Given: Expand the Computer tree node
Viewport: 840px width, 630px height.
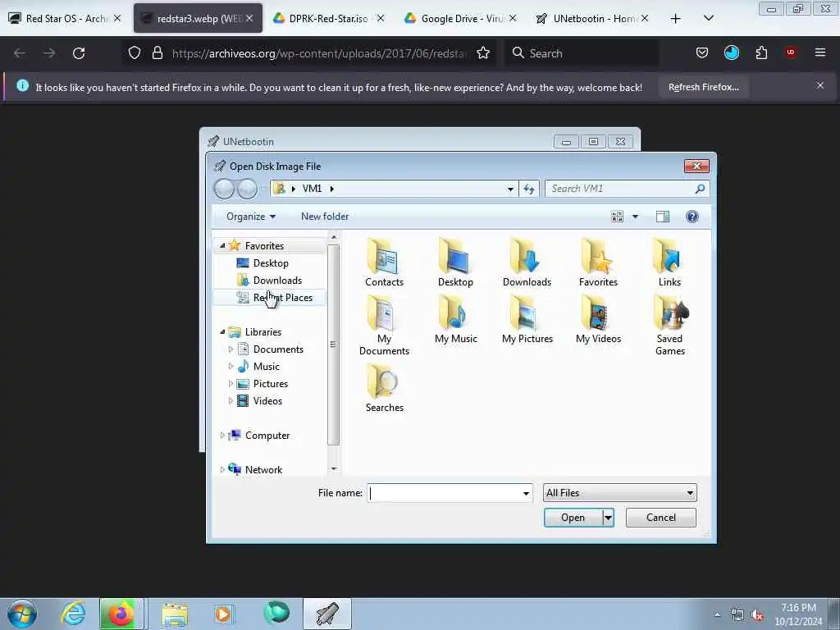Looking at the screenshot, I should pos(221,436).
